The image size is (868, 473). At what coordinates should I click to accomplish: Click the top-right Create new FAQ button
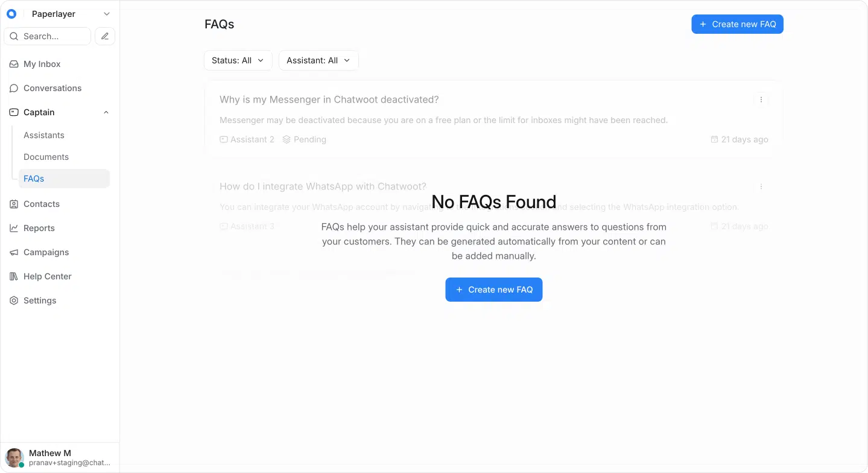[x=737, y=24]
